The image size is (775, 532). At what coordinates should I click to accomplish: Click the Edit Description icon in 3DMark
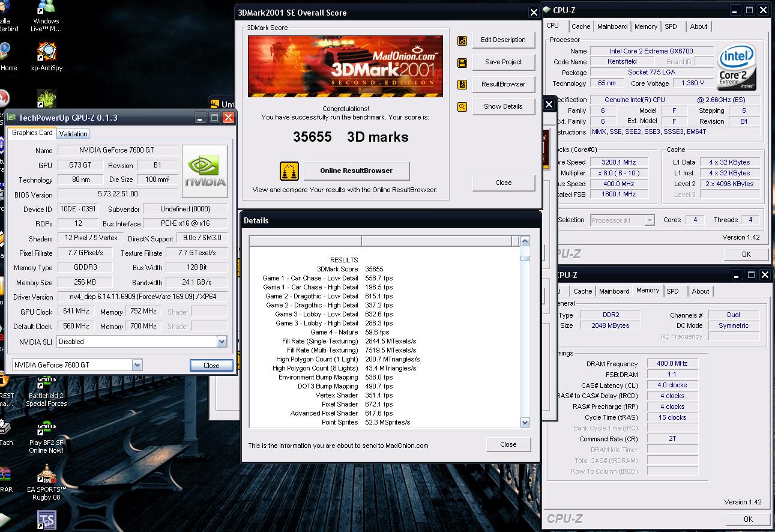[462, 41]
